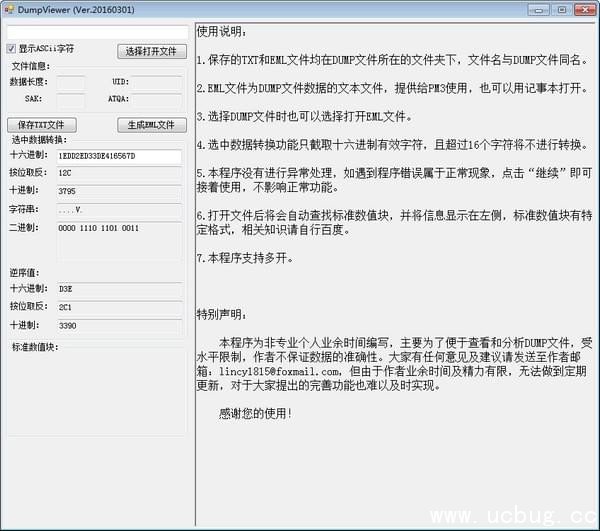The width and height of the screenshot is (600, 531).
Task: Select the UID value field
Action: click(158, 82)
